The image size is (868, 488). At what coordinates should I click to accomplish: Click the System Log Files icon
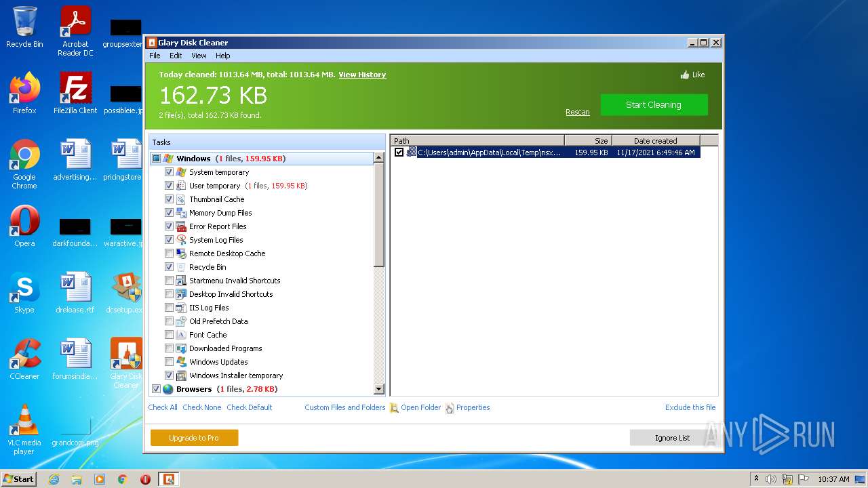tap(181, 240)
